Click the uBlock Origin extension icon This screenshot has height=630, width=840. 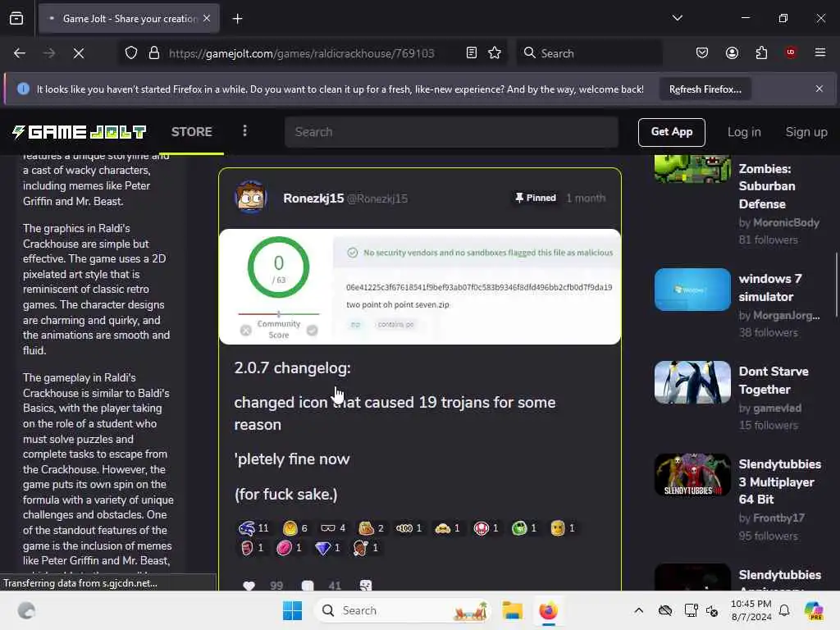(791, 52)
